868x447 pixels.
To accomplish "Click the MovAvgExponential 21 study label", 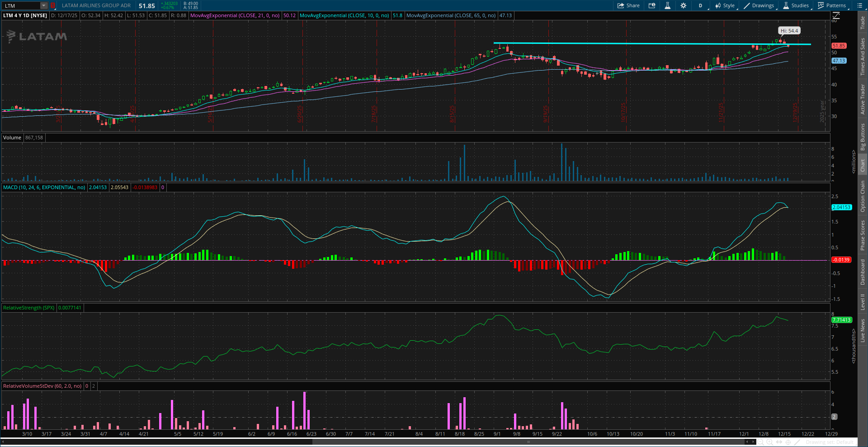I will coord(235,15).
